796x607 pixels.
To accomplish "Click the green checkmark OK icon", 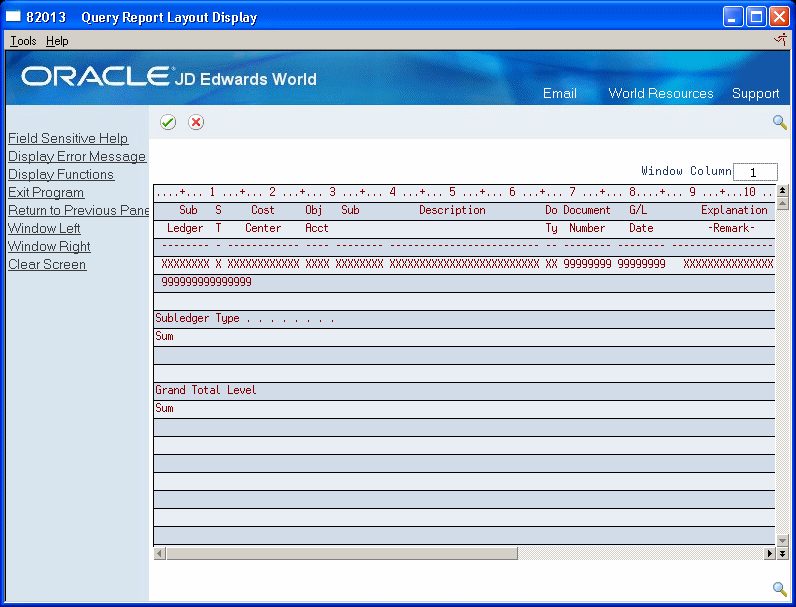I will 168,122.
